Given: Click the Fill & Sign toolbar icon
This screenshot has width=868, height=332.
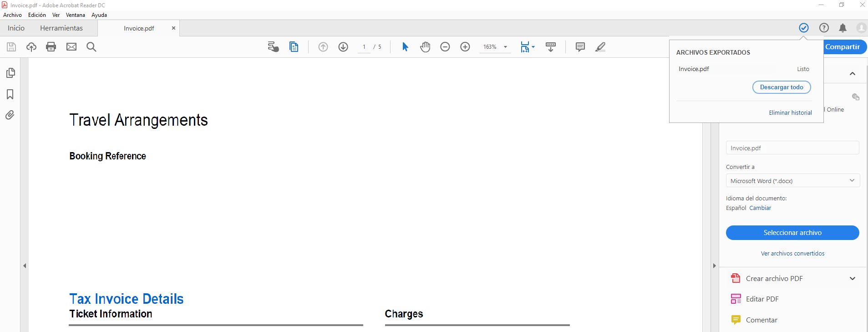Looking at the screenshot, I should (x=273, y=47).
